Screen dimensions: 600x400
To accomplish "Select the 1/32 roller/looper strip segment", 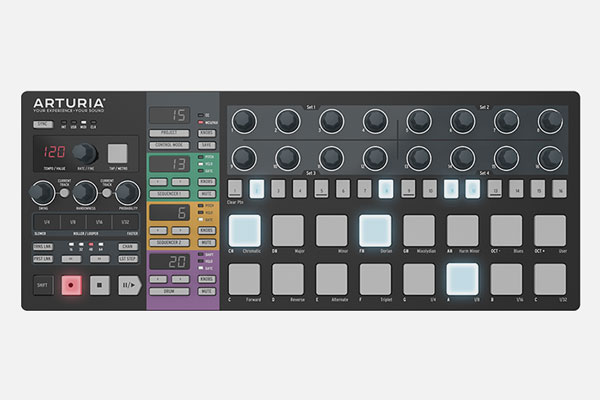I will [x=125, y=222].
